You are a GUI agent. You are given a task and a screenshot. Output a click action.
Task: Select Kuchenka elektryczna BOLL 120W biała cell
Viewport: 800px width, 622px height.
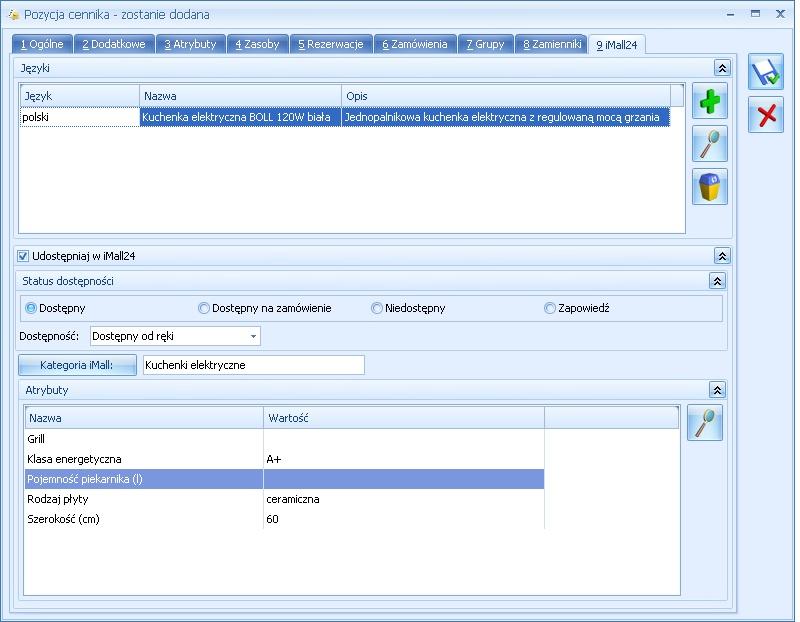240,117
